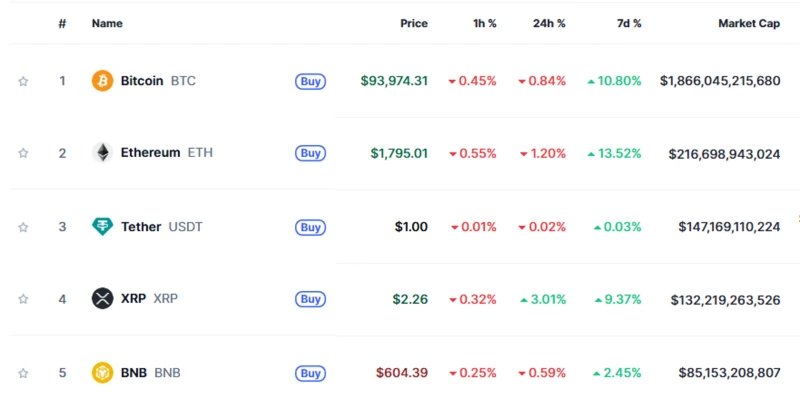Click the XRP logo icon

point(102,298)
